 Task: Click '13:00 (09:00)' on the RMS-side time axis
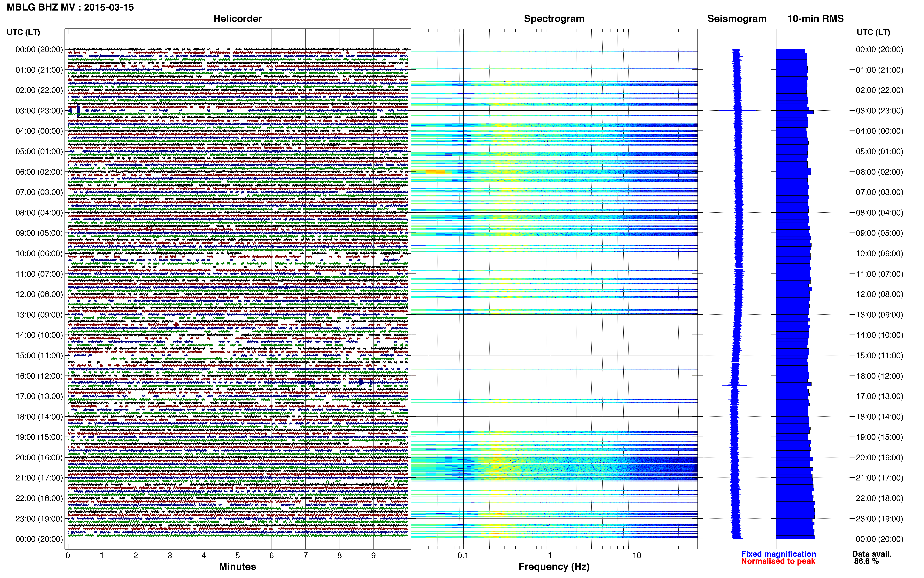tap(879, 315)
